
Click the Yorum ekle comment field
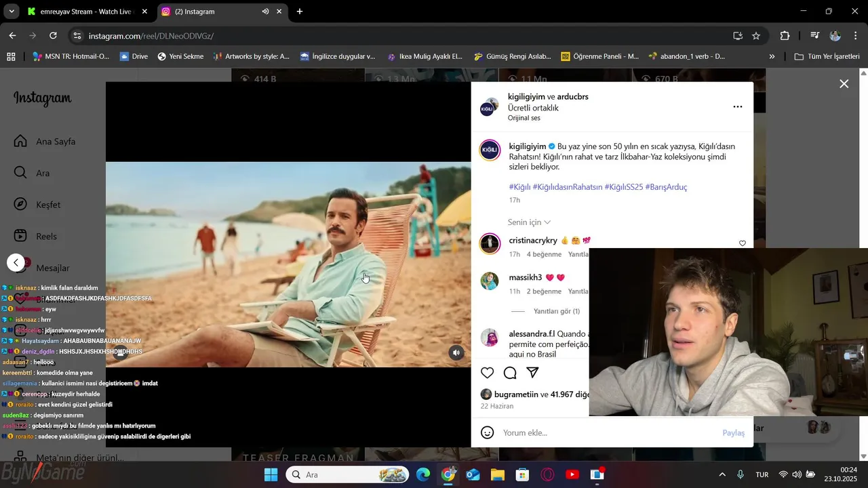607,432
